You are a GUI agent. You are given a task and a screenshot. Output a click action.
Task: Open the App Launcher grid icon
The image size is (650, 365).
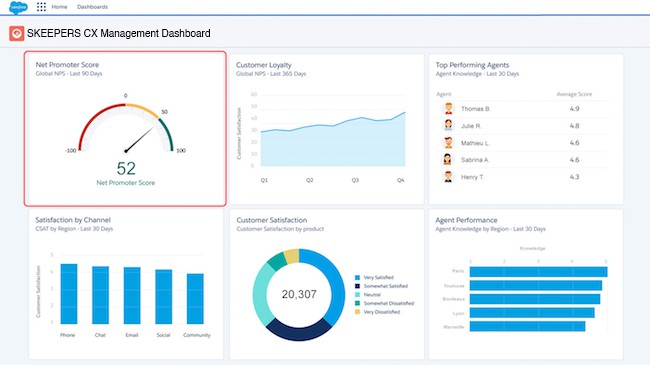pos(41,7)
